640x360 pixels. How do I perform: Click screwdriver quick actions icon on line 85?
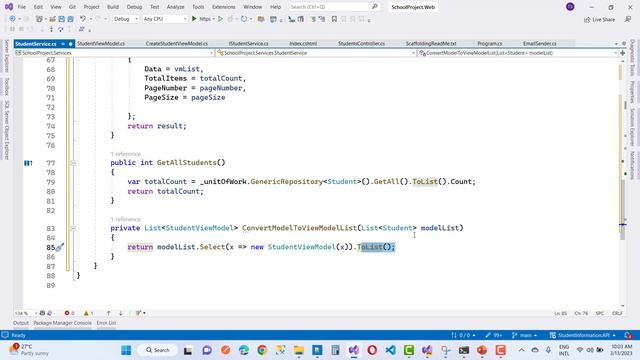click(x=60, y=247)
